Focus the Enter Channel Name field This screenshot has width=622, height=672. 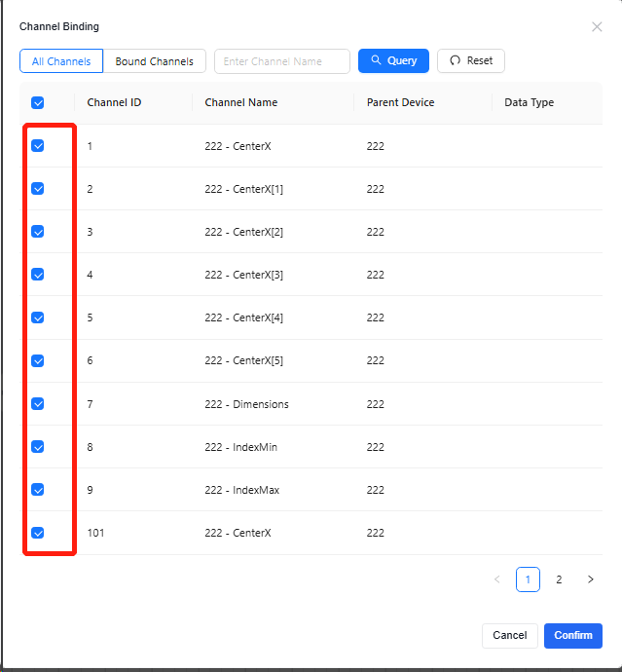pyautogui.click(x=282, y=61)
